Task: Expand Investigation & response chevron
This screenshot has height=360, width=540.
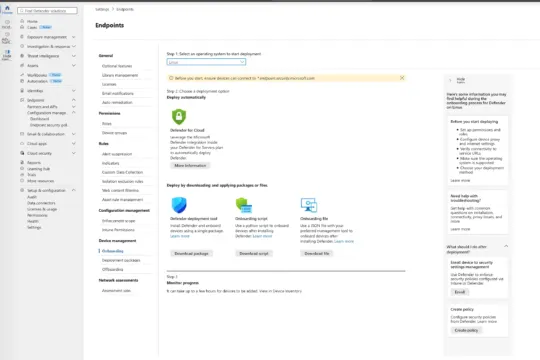Action: click(74, 46)
